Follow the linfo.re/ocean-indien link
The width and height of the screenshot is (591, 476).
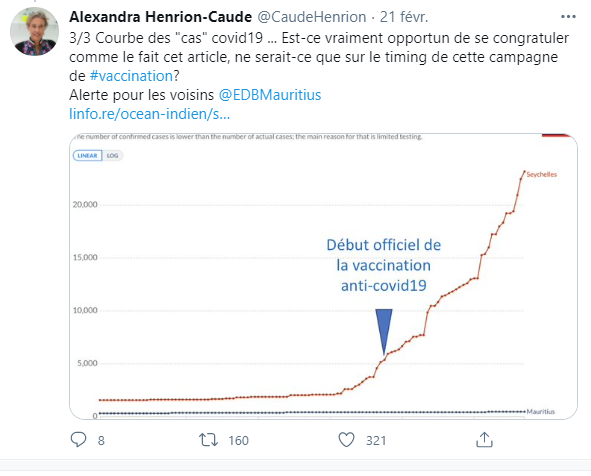point(150,114)
